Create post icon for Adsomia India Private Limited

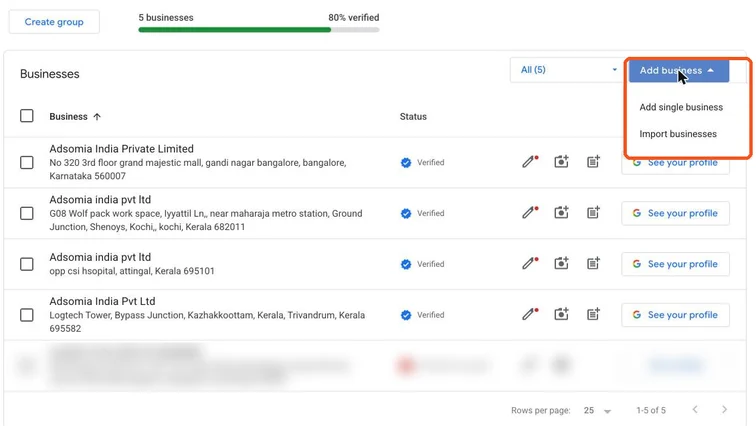coord(593,161)
